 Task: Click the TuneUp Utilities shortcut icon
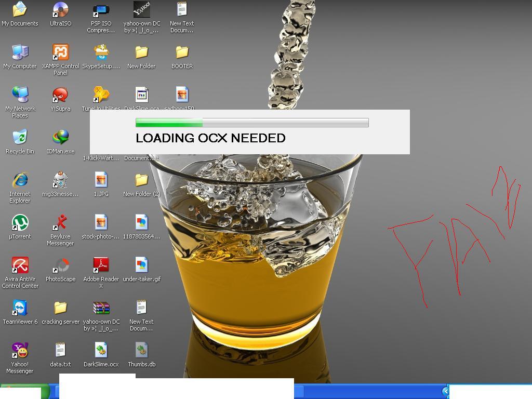[x=101, y=95]
